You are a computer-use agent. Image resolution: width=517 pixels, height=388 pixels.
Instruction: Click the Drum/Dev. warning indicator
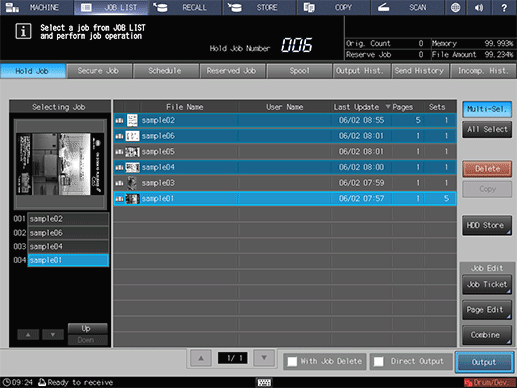point(490,383)
